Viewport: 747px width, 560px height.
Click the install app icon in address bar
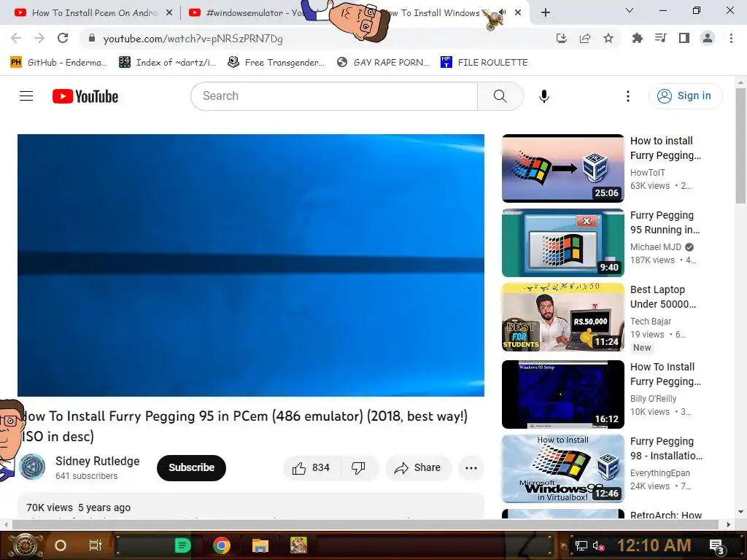click(562, 39)
